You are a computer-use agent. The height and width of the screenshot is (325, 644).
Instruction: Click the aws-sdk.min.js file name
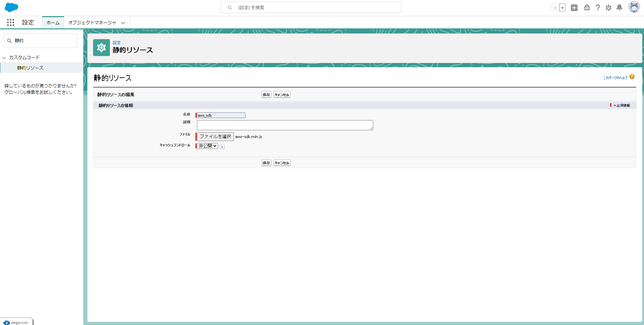[248, 137]
